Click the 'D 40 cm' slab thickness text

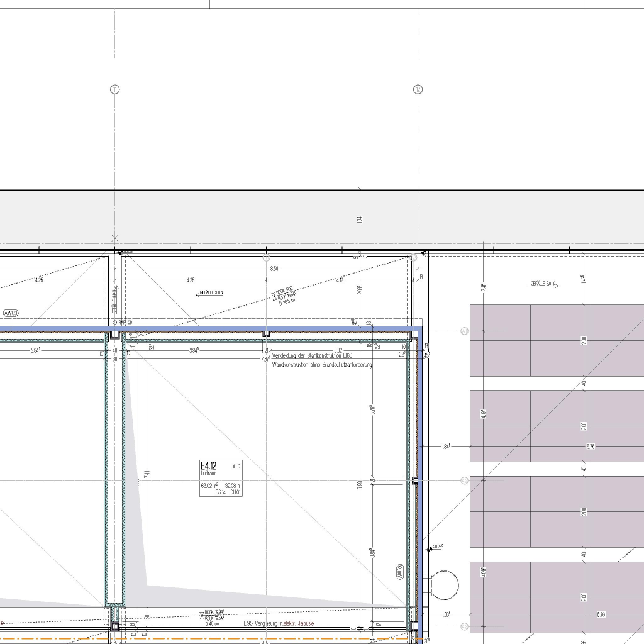click(213, 624)
